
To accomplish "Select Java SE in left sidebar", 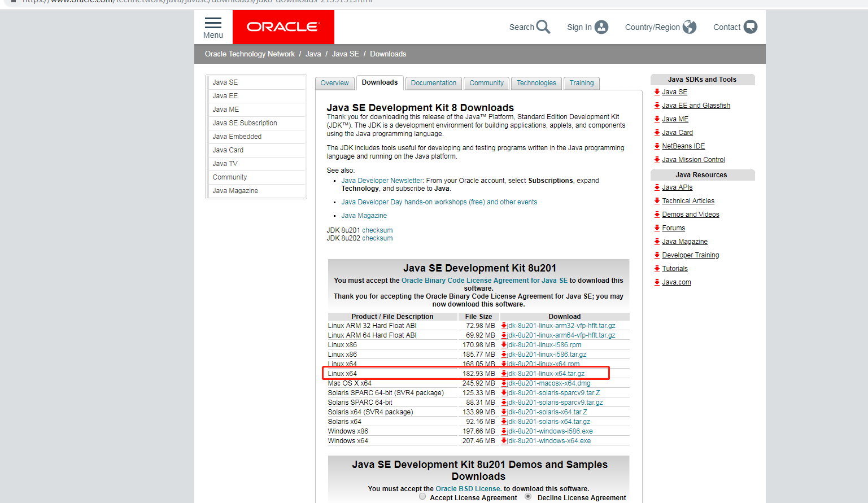I will [257, 82].
